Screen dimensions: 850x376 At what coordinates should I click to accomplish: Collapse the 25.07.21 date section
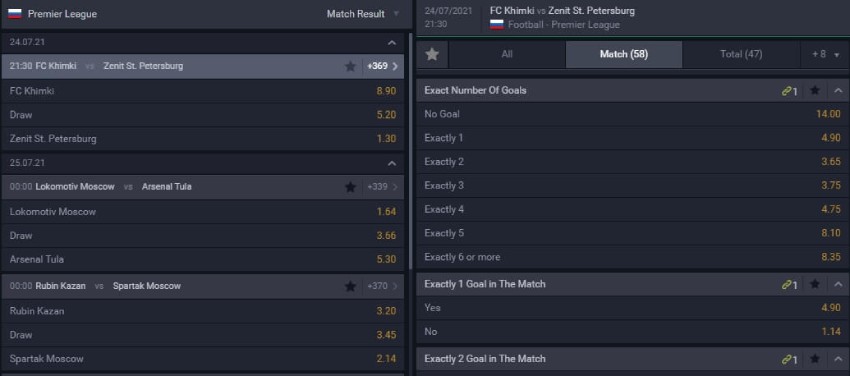[x=392, y=163]
